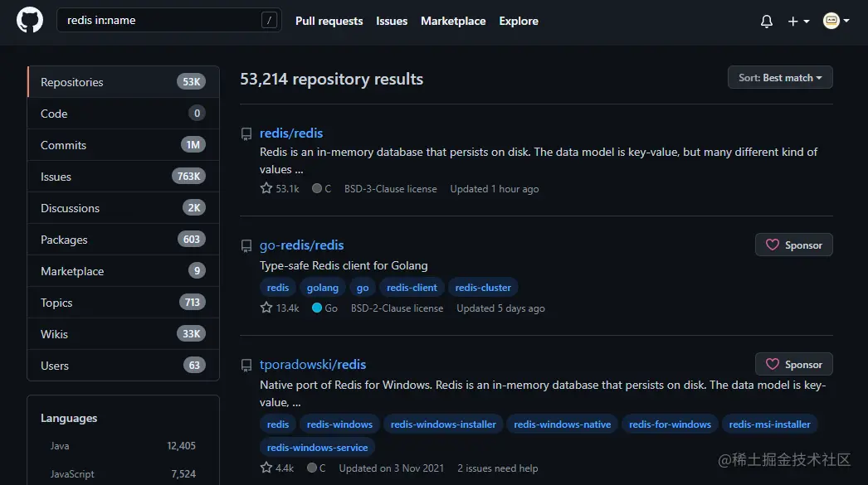868x485 pixels.
Task: Sponsor the tporadowski/redis project
Action: pyautogui.click(x=794, y=365)
